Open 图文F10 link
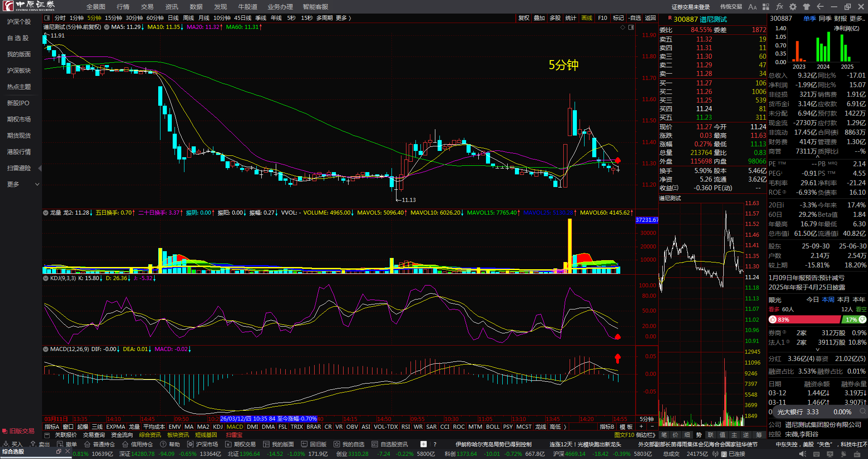The image size is (868, 459). [x=624, y=435]
